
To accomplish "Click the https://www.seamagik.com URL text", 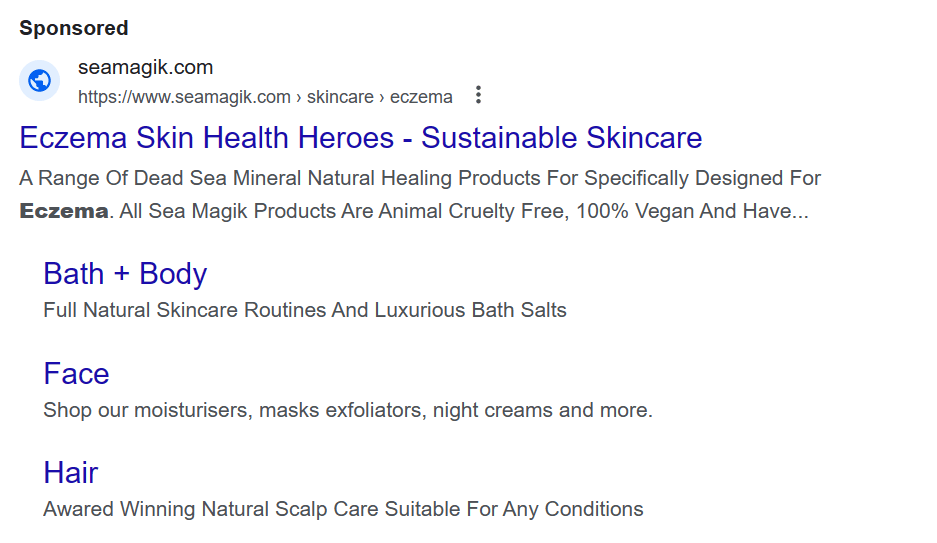I will click(184, 97).
